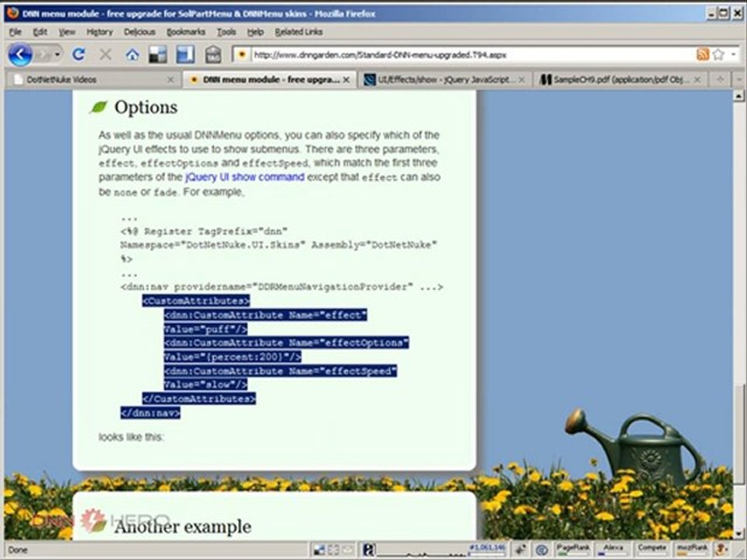Screen dimensions: 747x560
Task: Click the mail envelope icon in status bar
Action: 346,550
